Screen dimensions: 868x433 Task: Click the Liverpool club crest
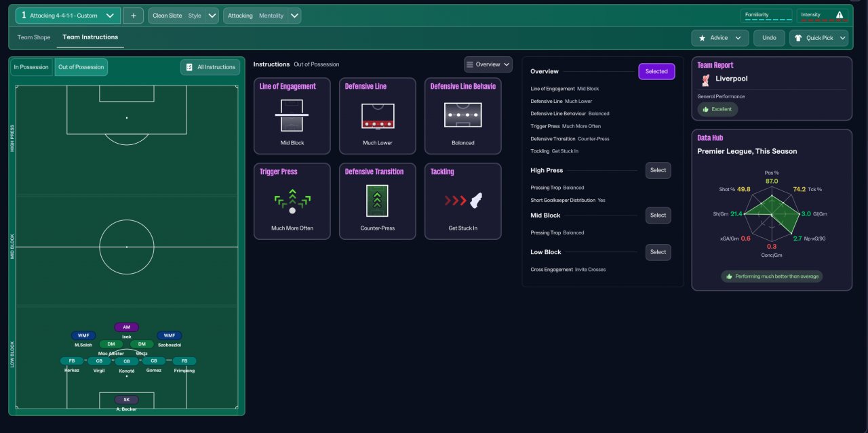[705, 79]
